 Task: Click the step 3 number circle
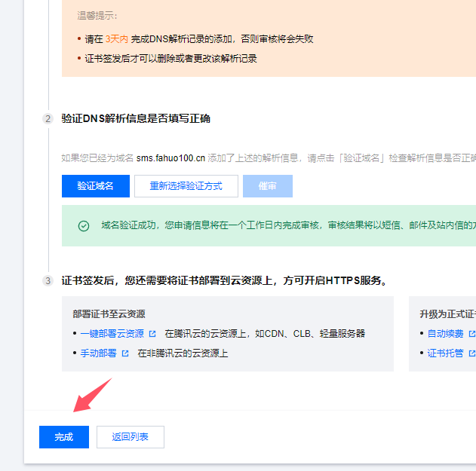click(x=48, y=281)
